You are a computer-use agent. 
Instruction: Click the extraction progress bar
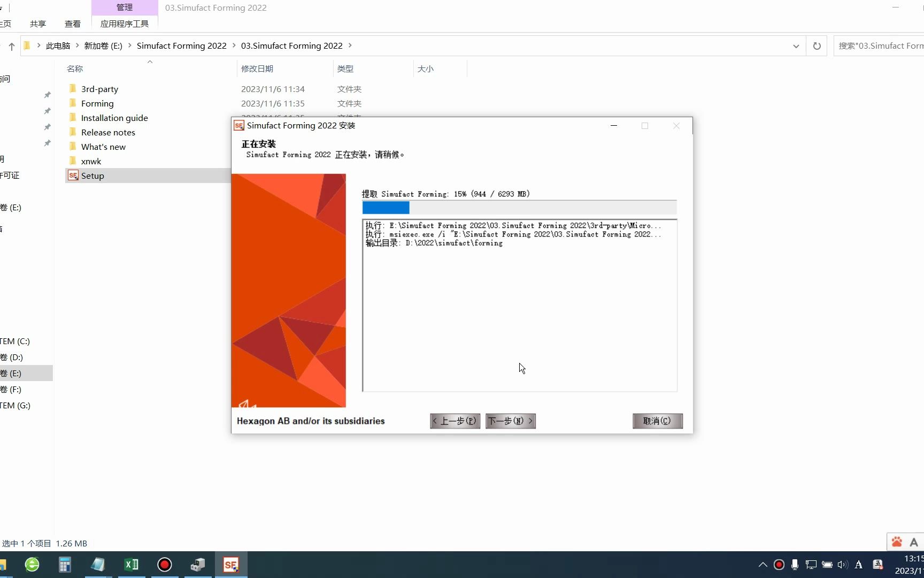click(519, 208)
